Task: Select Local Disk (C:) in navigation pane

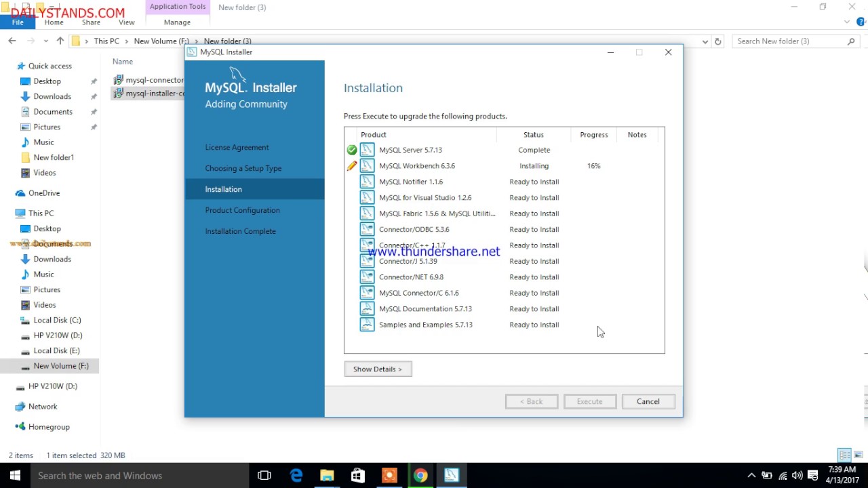Action: (x=57, y=320)
